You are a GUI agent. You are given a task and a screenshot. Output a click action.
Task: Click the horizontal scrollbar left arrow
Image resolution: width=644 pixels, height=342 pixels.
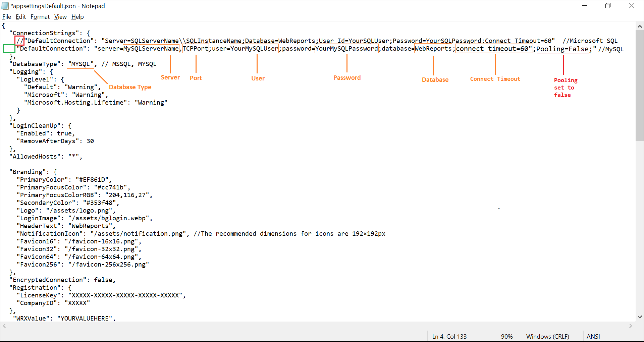4,326
